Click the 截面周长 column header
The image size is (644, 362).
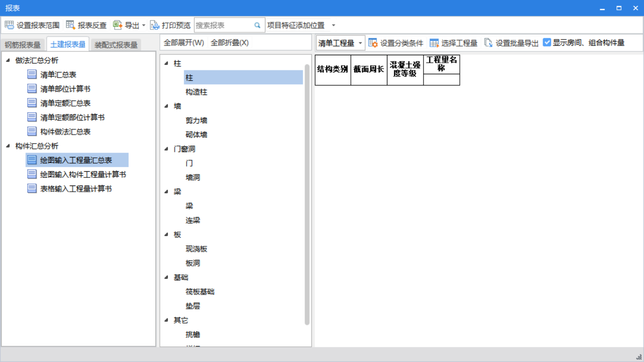[369, 70]
